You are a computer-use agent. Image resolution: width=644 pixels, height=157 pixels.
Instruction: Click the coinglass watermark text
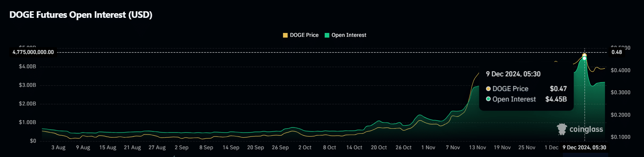point(586,129)
